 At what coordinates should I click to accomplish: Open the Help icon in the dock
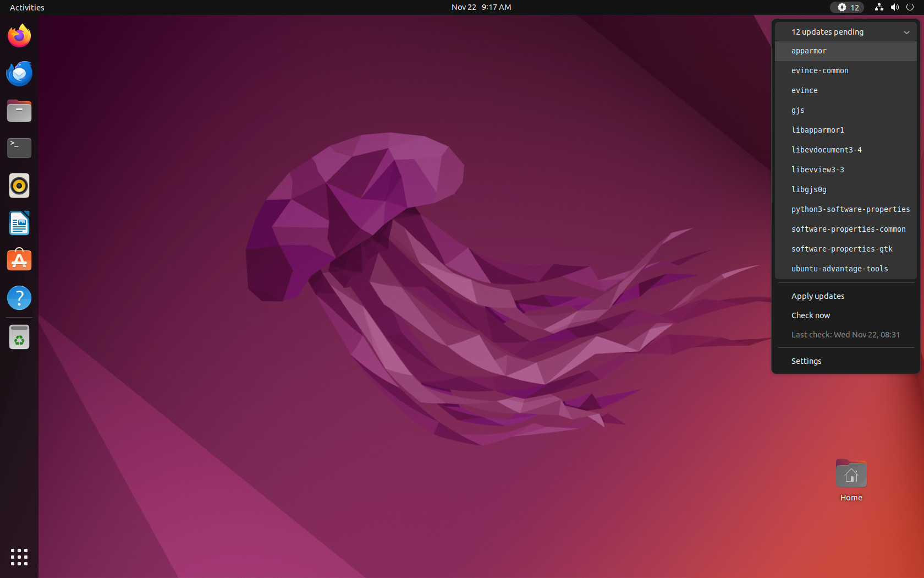pos(19,298)
